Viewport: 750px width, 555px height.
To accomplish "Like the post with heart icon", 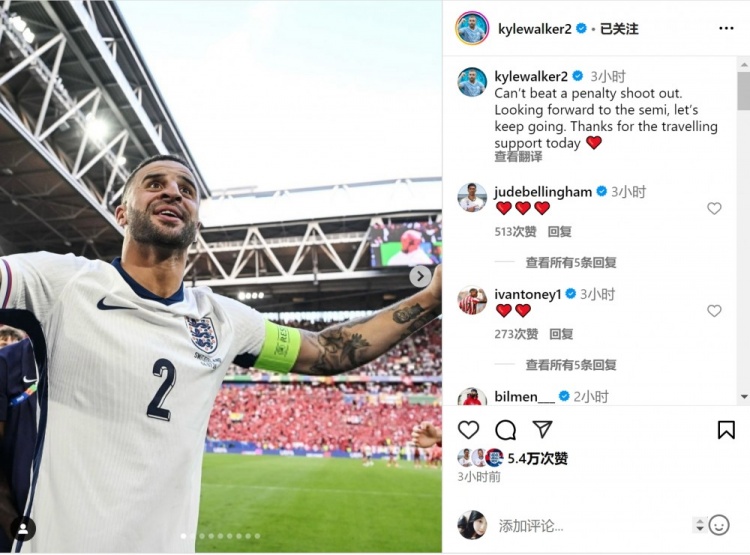I will click(x=468, y=430).
